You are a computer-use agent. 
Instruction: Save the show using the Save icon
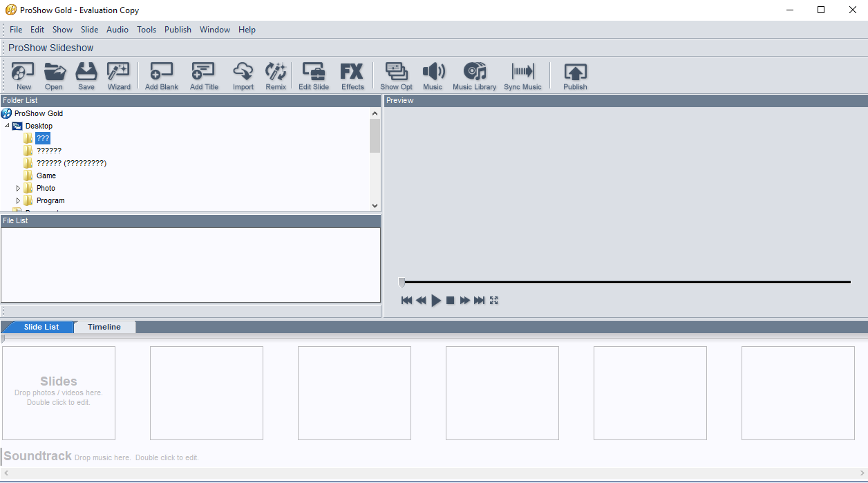click(86, 76)
